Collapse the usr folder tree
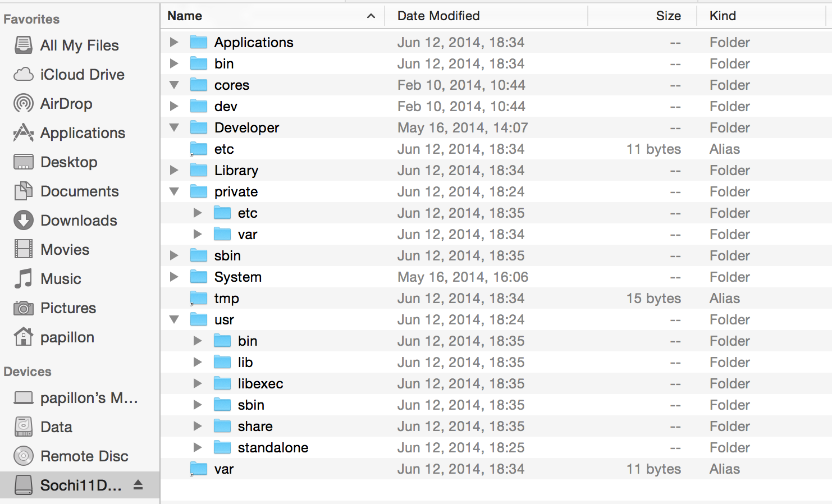832x504 pixels. pos(174,319)
